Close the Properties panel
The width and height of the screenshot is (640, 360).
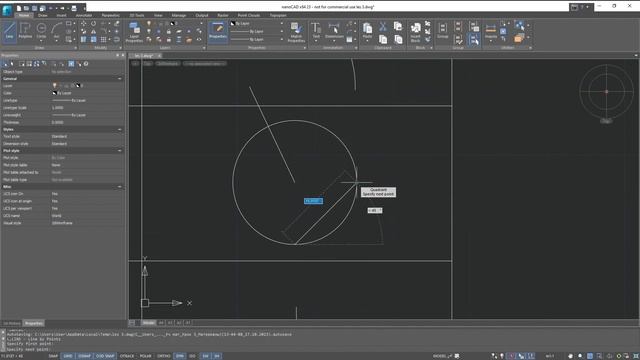(x=123, y=55)
